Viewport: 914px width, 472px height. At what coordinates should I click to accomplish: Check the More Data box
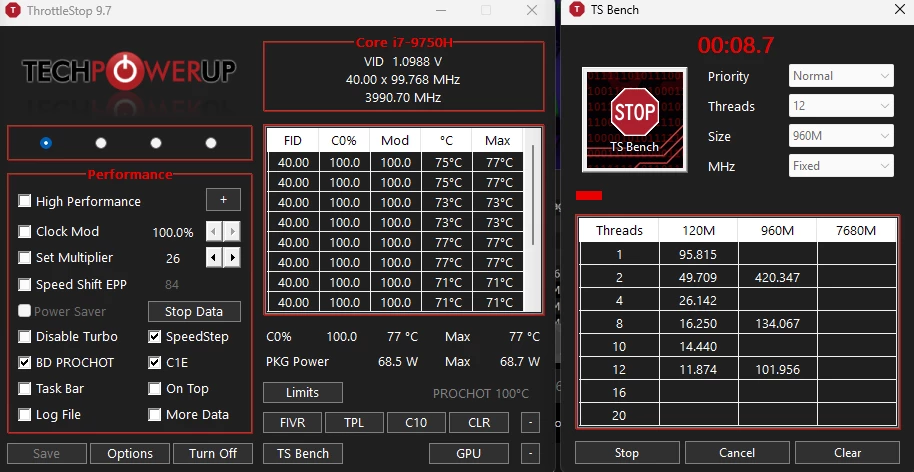(x=154, y=414)
